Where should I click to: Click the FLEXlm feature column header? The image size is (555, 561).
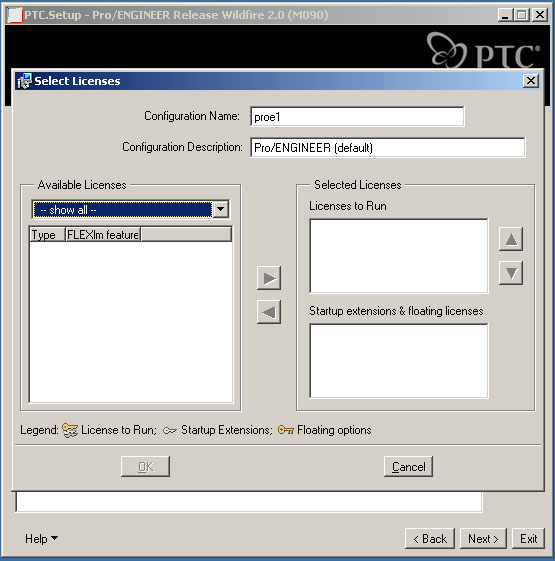pyautogui.click(x=103, y=235)
